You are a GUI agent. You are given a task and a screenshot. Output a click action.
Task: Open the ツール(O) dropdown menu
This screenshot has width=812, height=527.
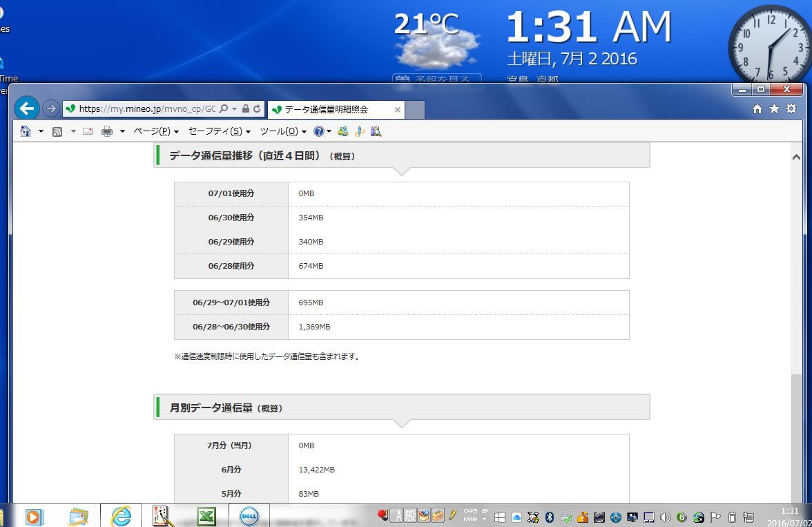[x=283, y=131]
